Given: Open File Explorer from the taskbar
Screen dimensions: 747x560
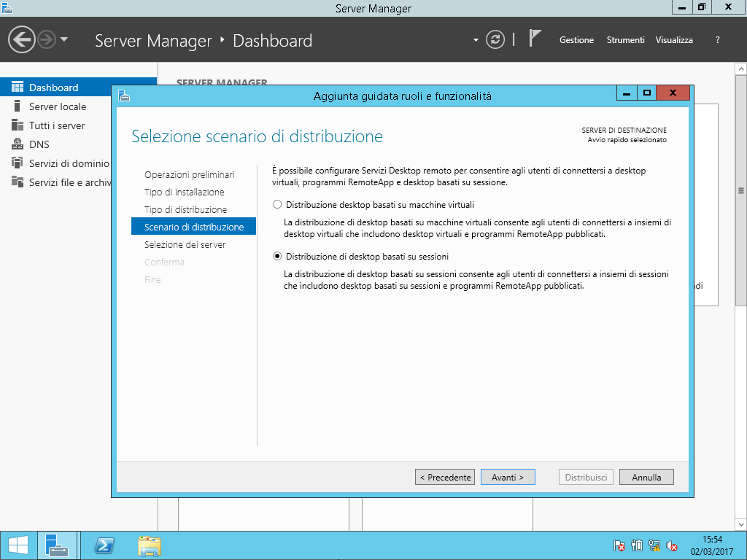Looking at the screenshot, I should pyautogui.click(x=150, y=545).
